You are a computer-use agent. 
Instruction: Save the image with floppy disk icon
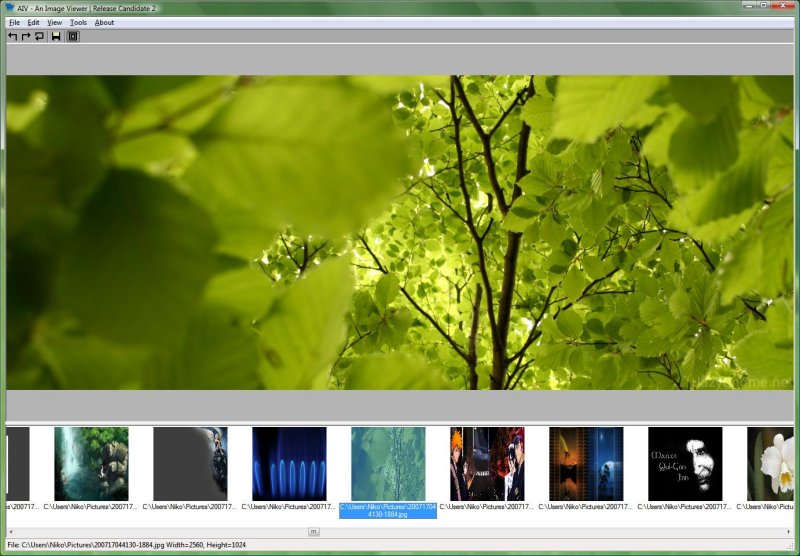56,36
